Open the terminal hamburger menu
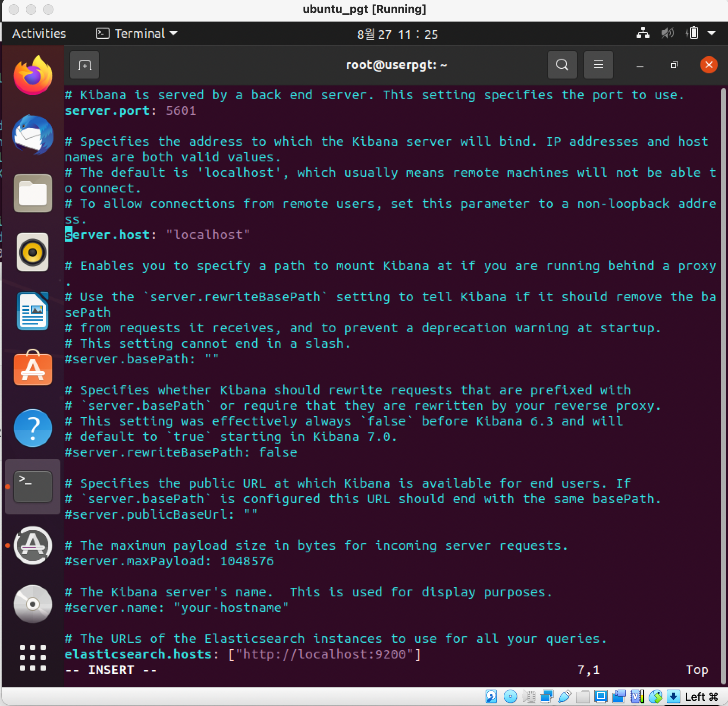Screen dimensions: 728x706 coord(598,65)
